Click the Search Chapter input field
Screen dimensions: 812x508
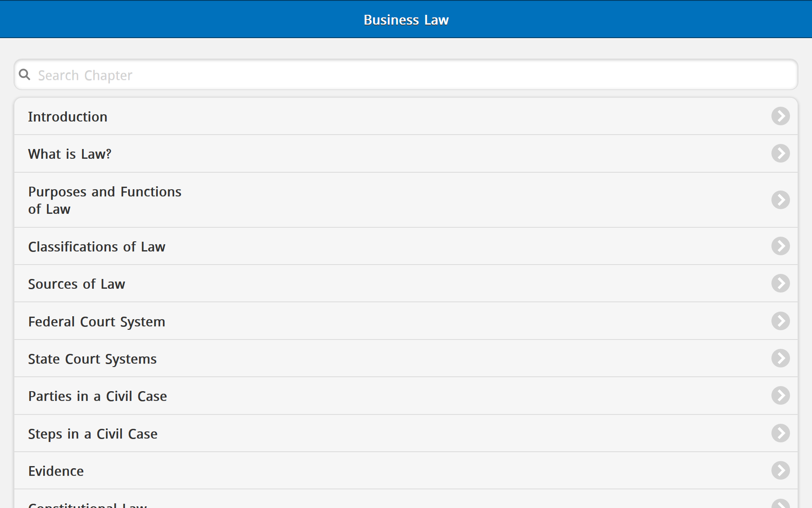click(406, 75)
